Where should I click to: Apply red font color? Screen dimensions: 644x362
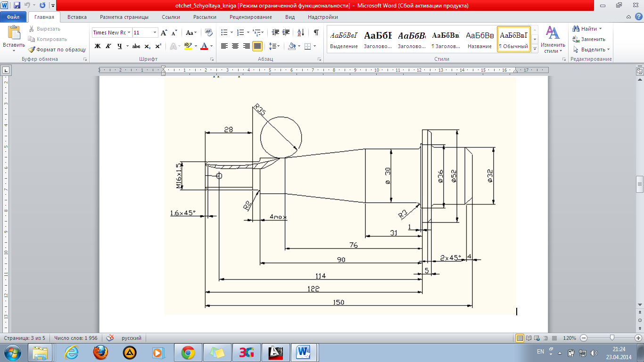pos(204,46)
